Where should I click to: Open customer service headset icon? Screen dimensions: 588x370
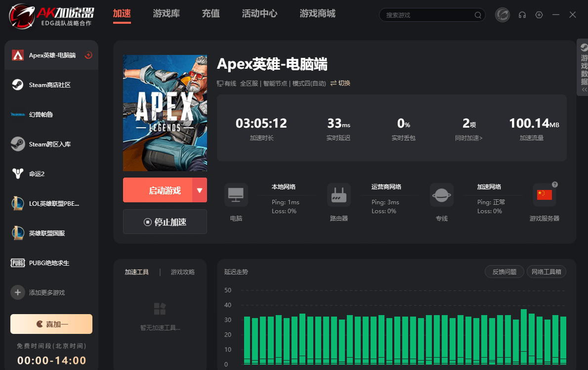(522, 15)
